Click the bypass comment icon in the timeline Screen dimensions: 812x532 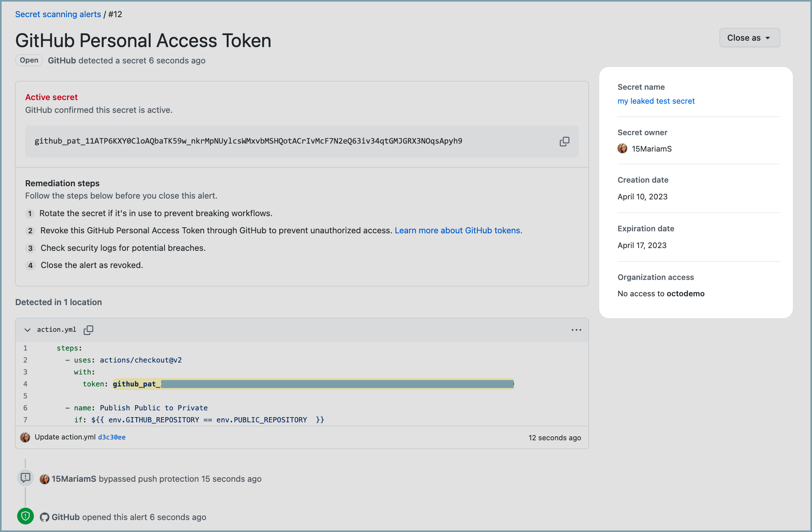(25, 477)
